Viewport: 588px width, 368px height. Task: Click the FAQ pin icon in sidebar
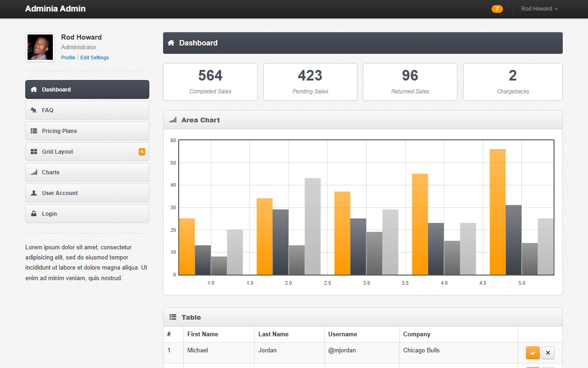(x=34, y=110)
